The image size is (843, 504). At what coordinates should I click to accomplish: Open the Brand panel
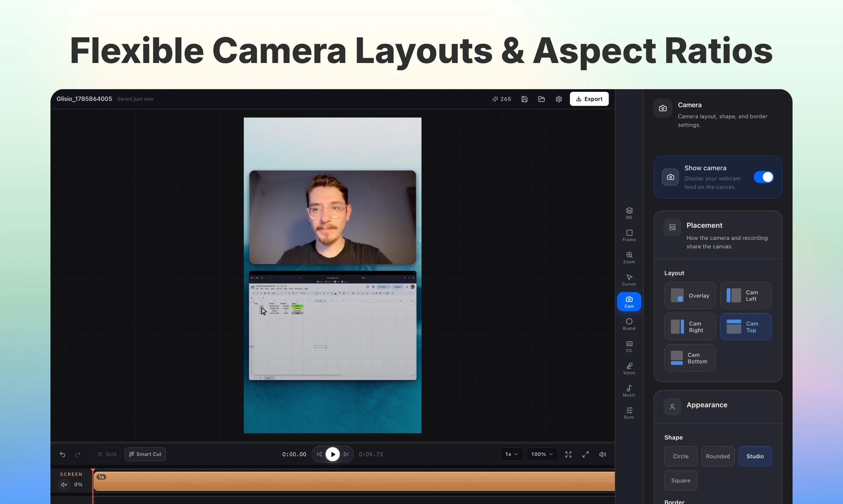click(x=629, y=324)
